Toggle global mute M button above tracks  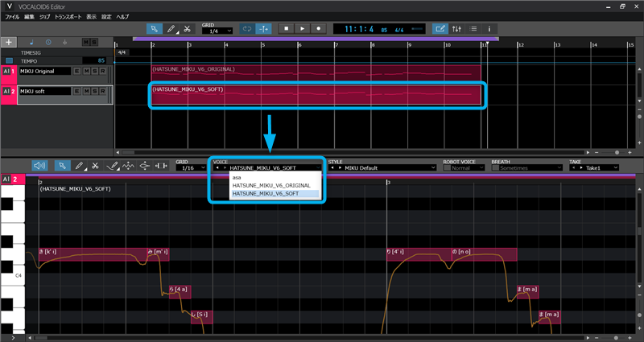86,43
